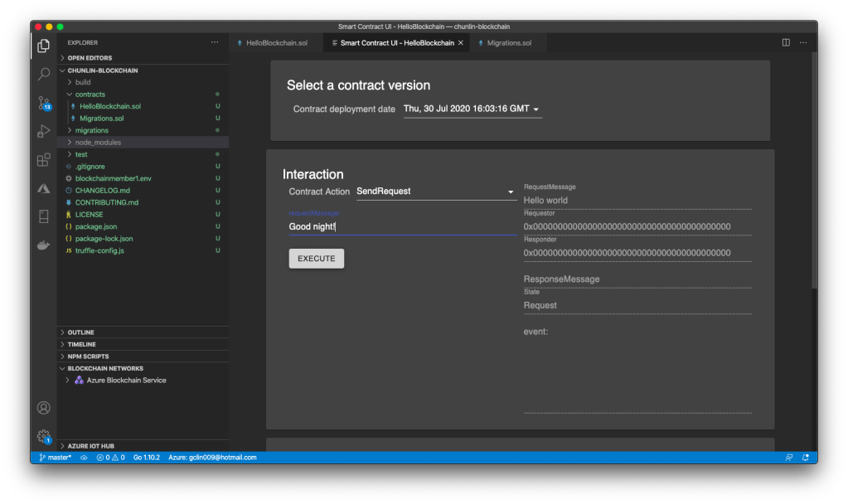Open the Search view in activity bar
Screen dimensions: 848x504
pos(44,75)
